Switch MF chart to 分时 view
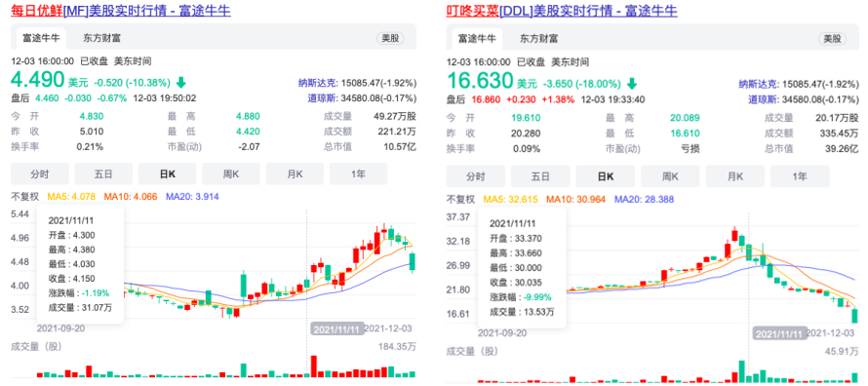The image size is (868, 386). click(x=40, y=174)
